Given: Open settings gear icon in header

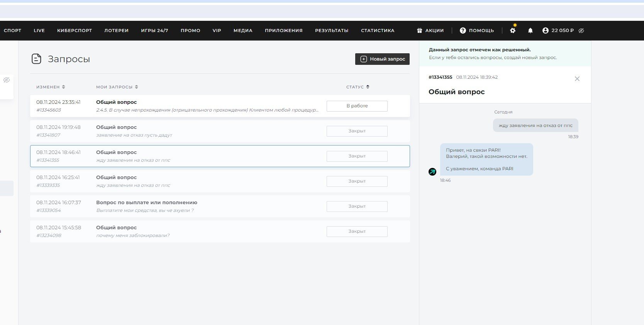Looking at the screenshot, I should click(513, 30).
